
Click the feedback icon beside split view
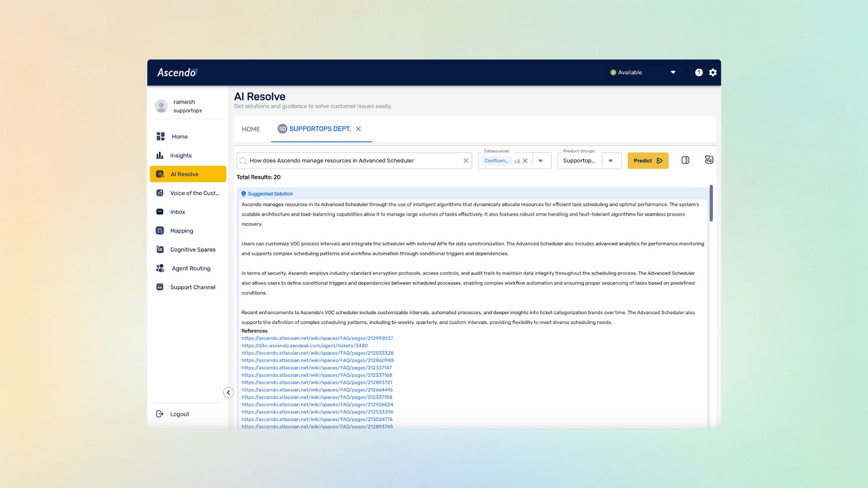pos(709,160)
